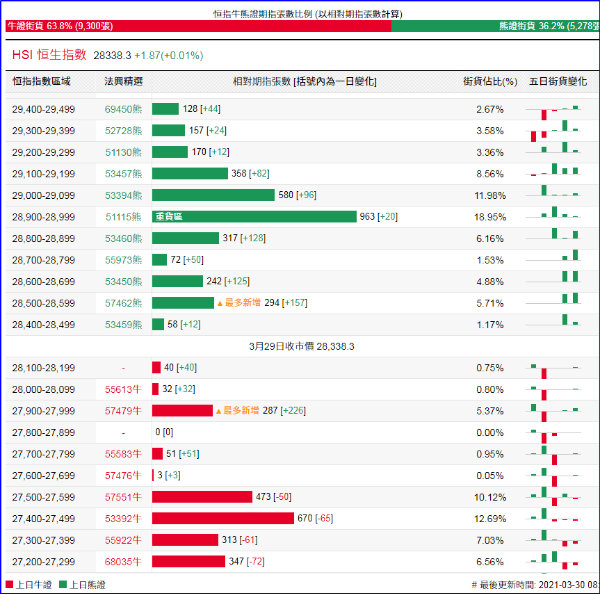Click the green bar showing 358 [+82]
This screenshot has height=594, width=600.
(190, 173)
